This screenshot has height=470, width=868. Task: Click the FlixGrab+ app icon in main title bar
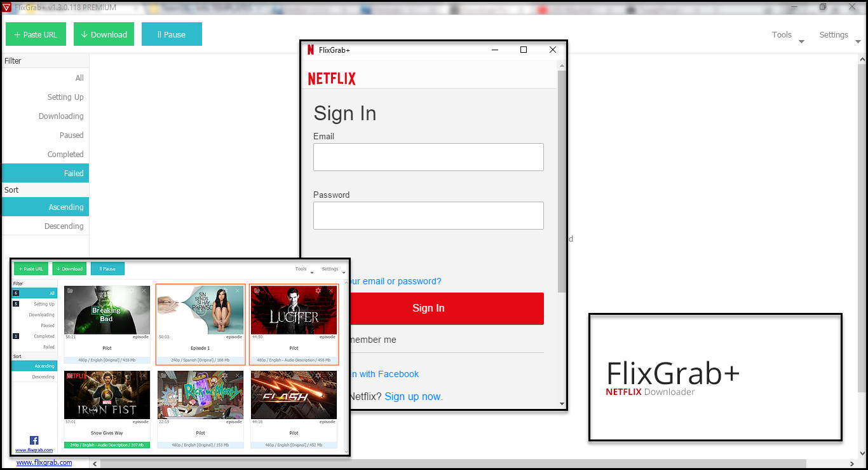[6, 7]
